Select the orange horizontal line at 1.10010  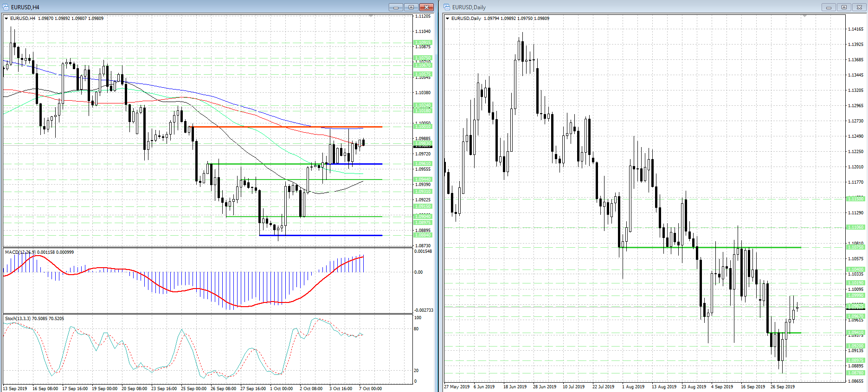click(x=278, y=127)
